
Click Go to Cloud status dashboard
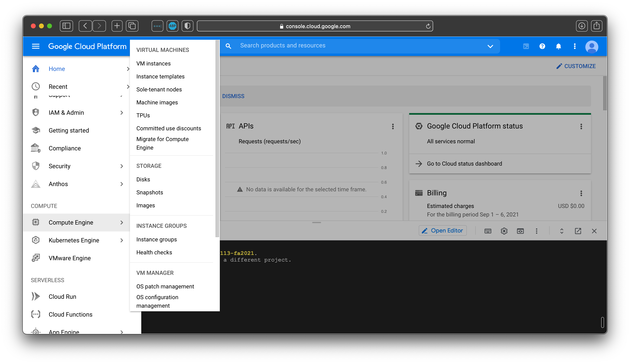464,164
